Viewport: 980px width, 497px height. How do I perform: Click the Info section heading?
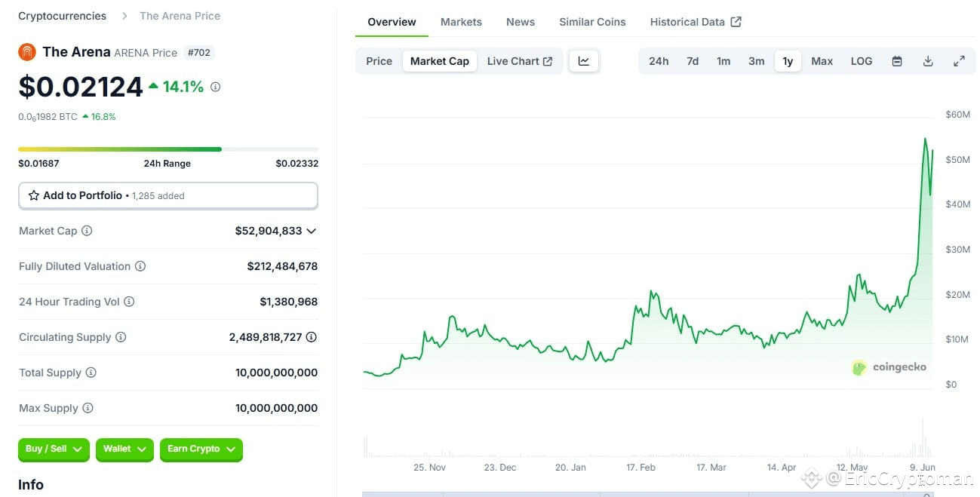31,485
